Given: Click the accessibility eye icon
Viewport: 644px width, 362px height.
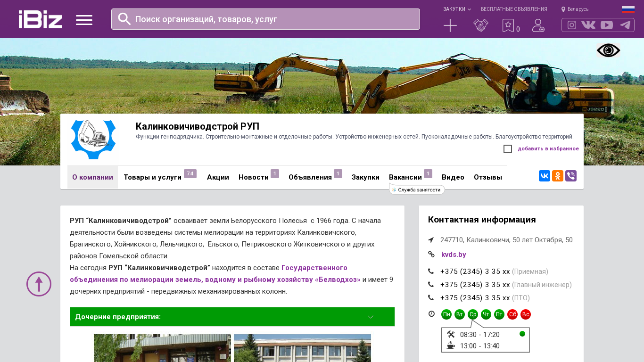Looking at the screenshot, I should point(609,50).
